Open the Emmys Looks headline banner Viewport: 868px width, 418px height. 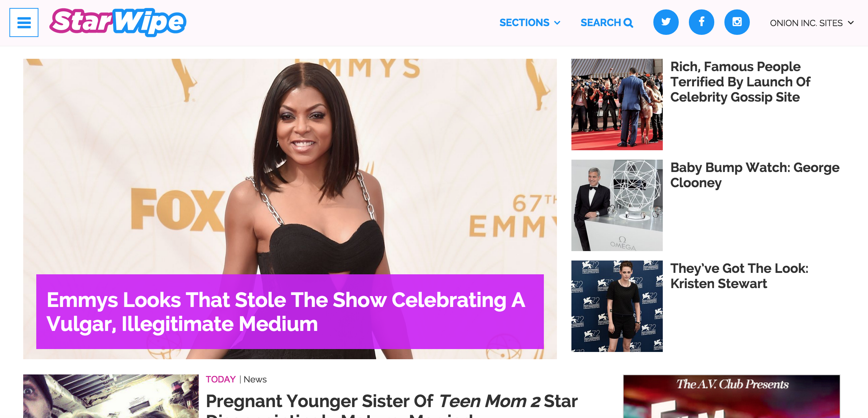tap(290, 312)
